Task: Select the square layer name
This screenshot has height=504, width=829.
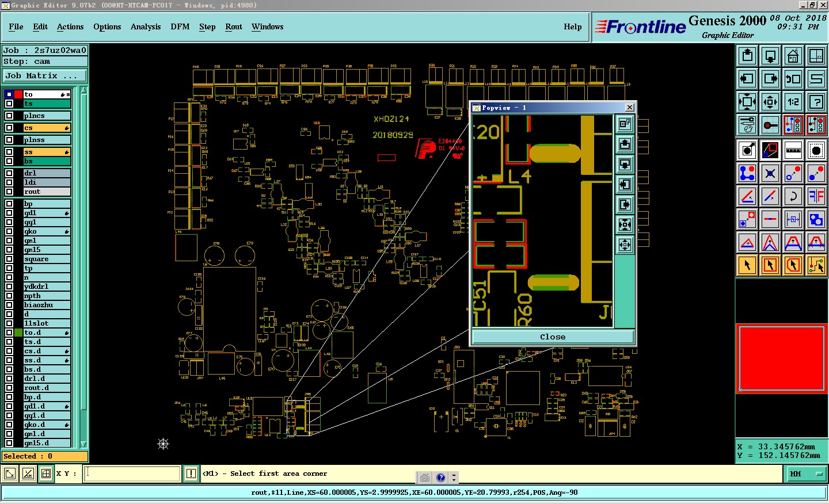Action: (47, 259)
